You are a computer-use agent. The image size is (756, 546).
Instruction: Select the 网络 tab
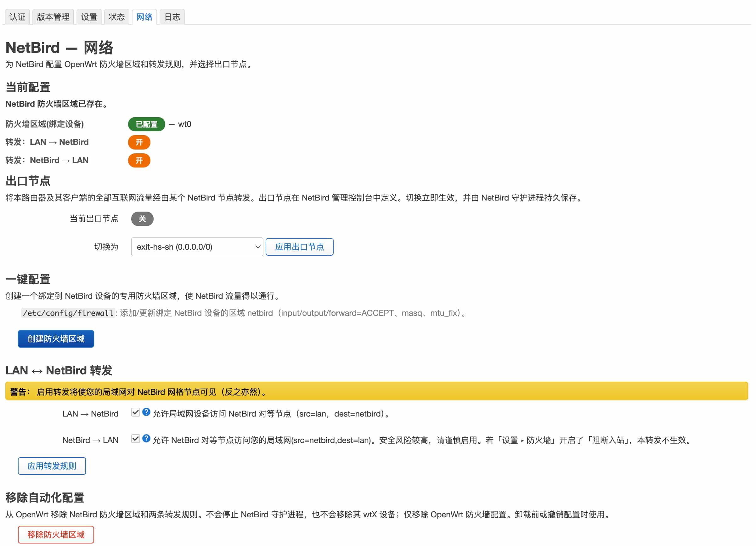(144, 17)
